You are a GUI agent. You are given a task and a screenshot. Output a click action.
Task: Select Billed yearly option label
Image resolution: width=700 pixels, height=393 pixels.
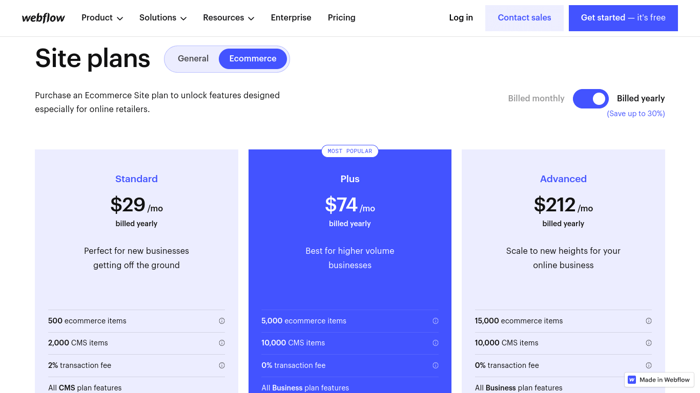[641, 98]
